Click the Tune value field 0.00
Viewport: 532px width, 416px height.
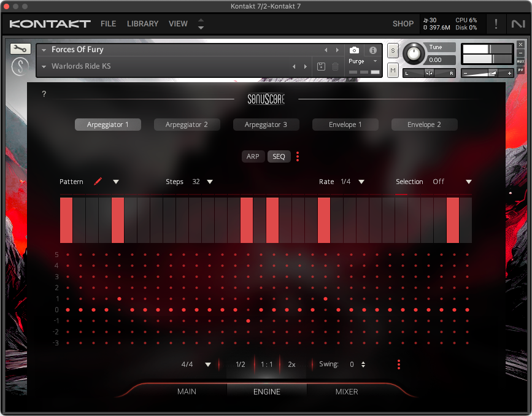[x=441, y=60]
